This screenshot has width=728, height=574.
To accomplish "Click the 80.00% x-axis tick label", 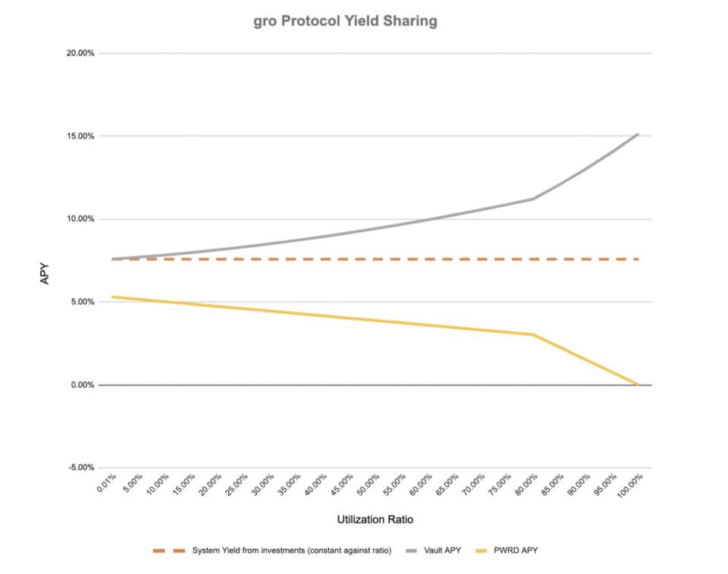I will 526,485.
